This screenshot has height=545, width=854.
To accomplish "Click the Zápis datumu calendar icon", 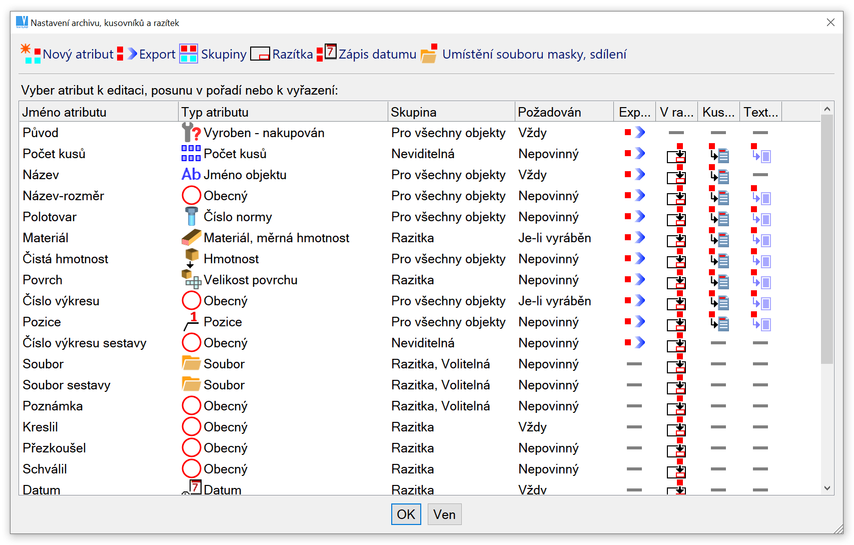I will point(327,54).
